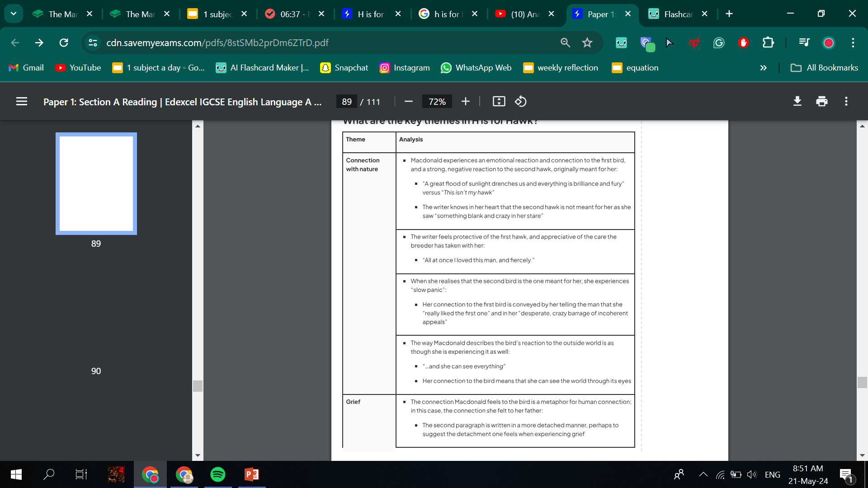This screenshot has height=488, width=868.
Task: Open the volume control in tray
Action: pyautogui.click(x=752, y=474)
